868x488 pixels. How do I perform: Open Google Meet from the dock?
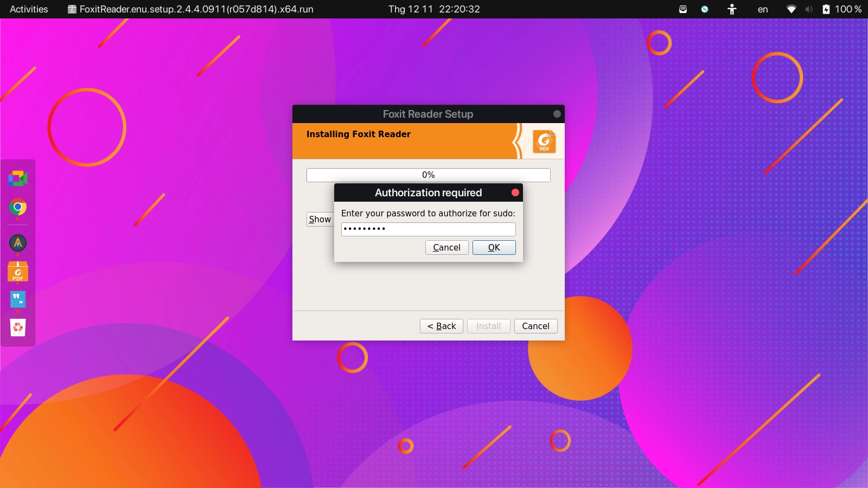[18, 178]
